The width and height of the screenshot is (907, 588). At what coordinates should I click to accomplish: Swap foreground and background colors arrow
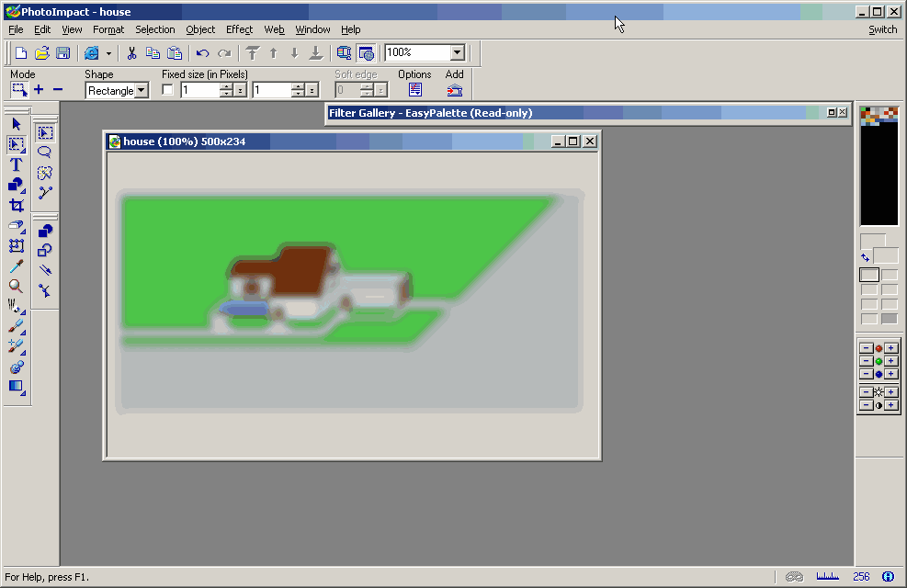866,258
